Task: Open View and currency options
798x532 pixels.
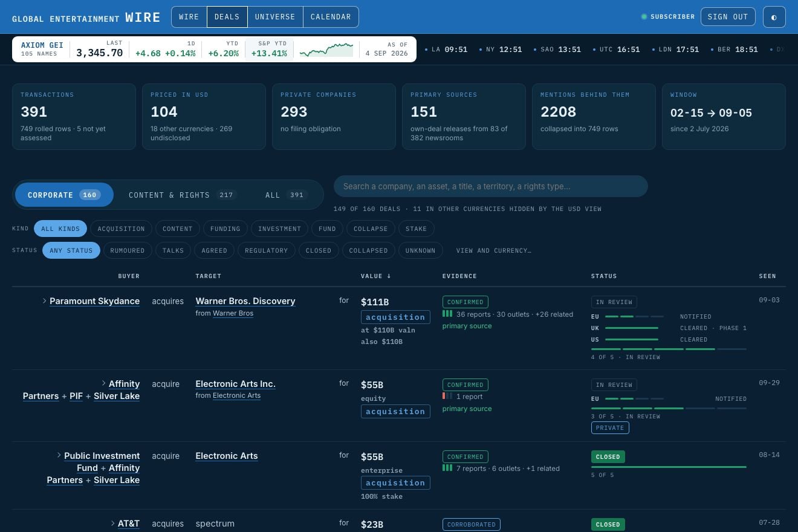Action: 493,250
